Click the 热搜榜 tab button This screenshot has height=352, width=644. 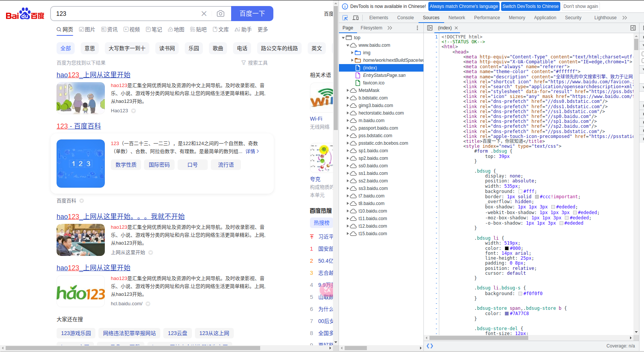coord(322,223)
